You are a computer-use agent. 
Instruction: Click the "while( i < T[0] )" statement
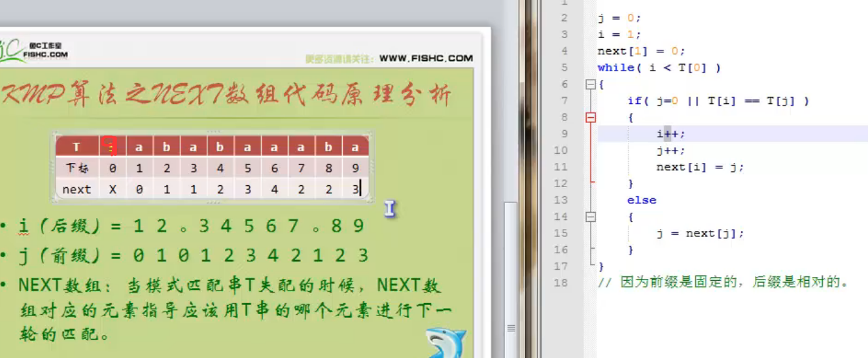click(x=659, y=67)
